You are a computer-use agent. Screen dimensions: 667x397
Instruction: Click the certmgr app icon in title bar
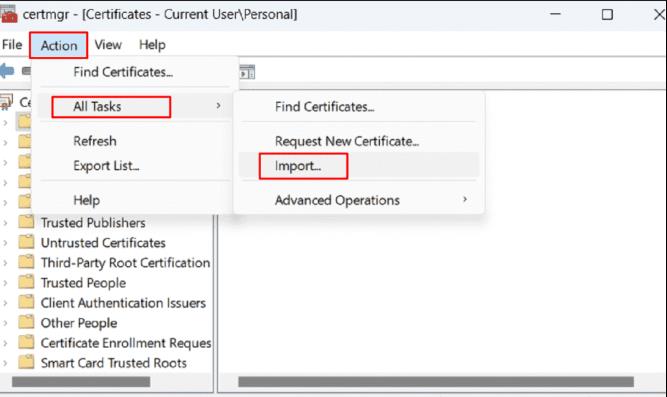coord(9,14)
